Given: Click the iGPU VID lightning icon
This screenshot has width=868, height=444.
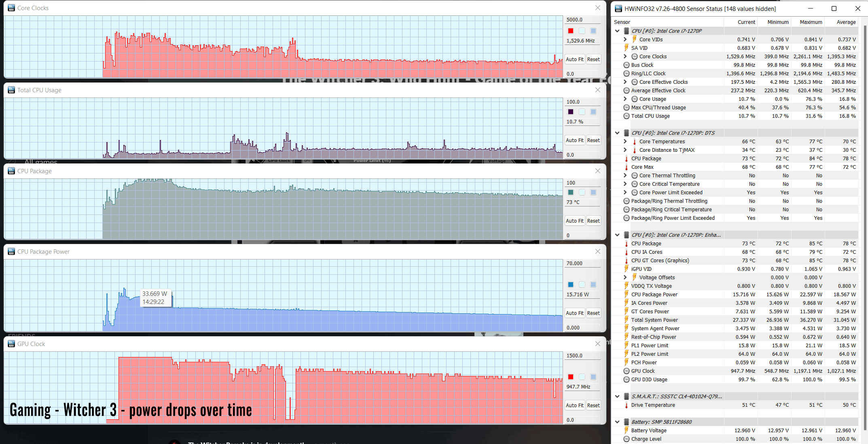Looking at the screenshot, I should tap(627, 269).
